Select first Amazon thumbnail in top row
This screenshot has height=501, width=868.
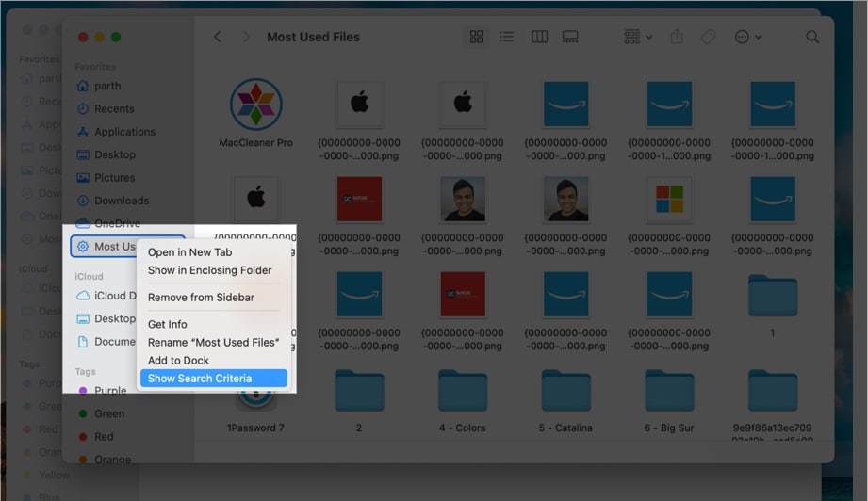pos(565,104)
